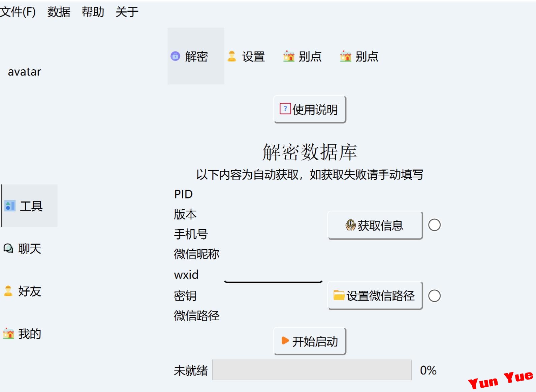Open the 帮助 menu
Screen dimensions: 536x392
(93, 12)
